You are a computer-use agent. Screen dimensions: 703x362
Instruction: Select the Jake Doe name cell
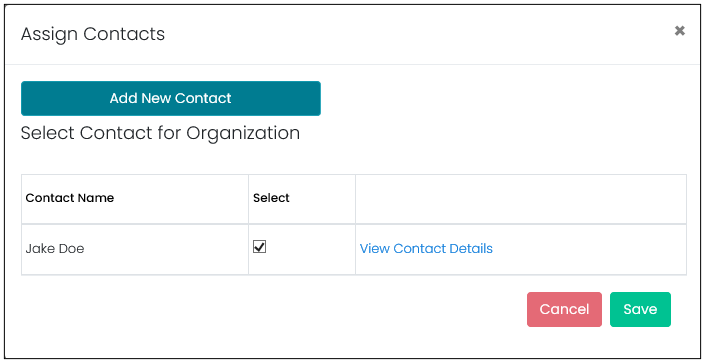tap(135, 249)
